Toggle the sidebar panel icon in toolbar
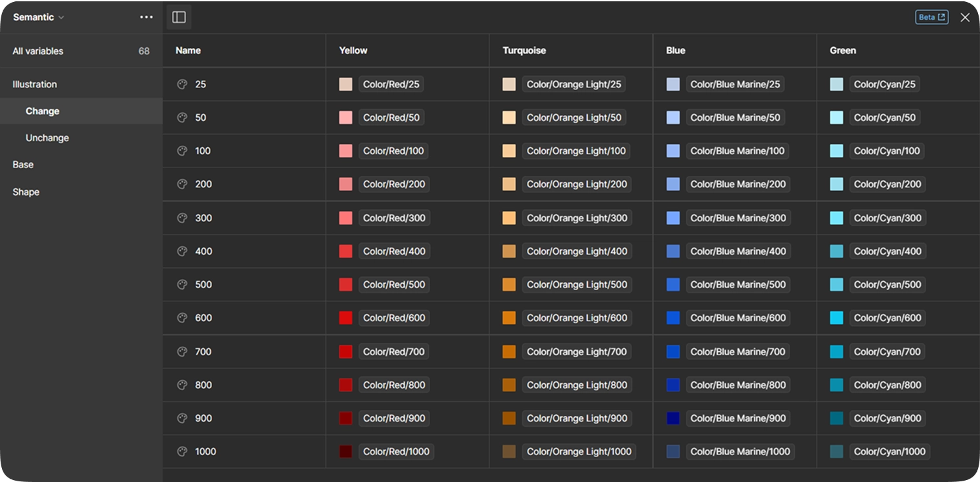This screenshot has height=482, width=980. click(179, 16)
